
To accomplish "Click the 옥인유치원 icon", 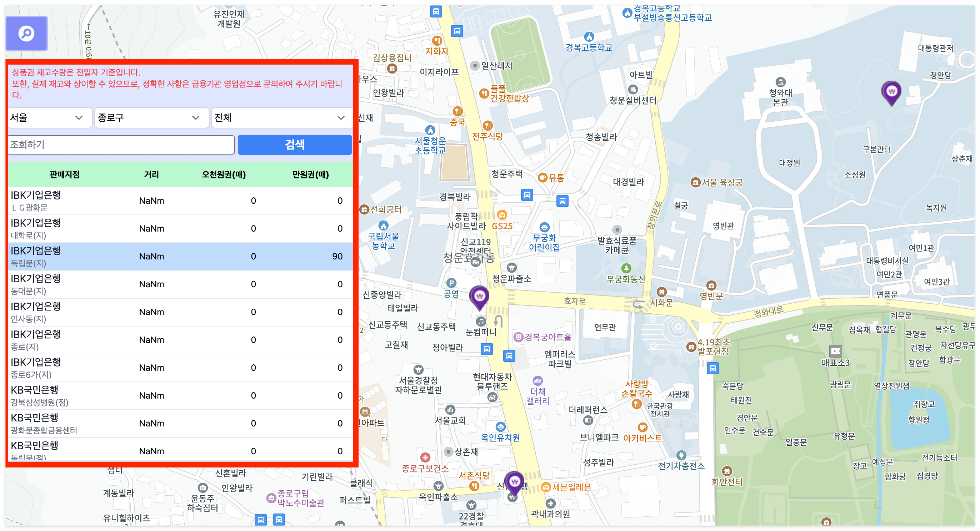I will click(501, 427).
